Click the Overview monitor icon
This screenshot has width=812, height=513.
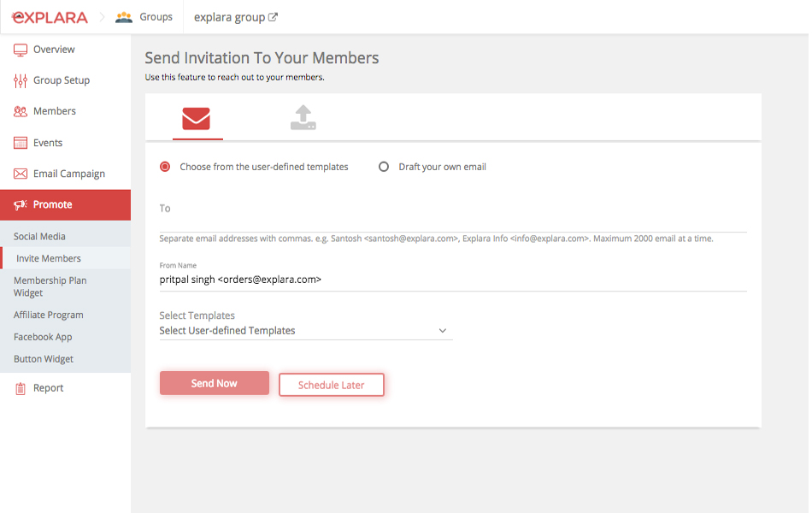point(21,50)
